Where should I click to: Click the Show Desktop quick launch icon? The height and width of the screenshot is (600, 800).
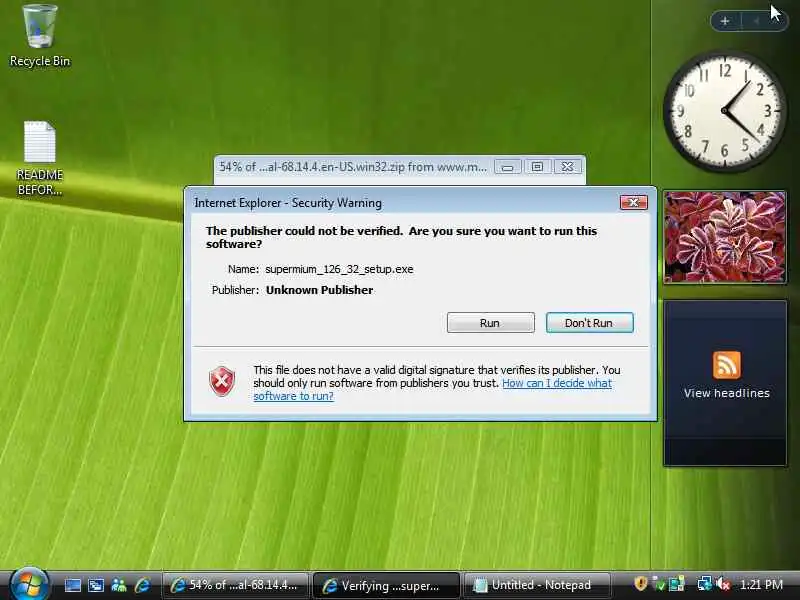[x=72, y=585]
